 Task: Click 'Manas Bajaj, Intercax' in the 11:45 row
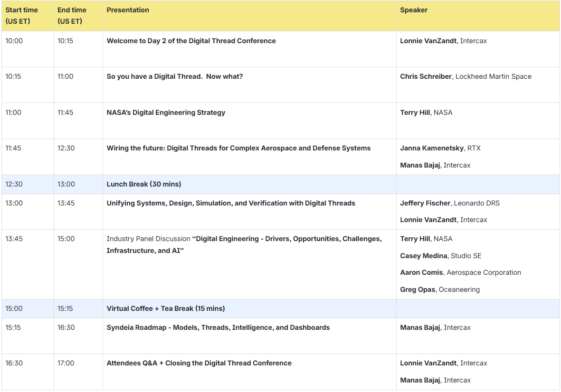435,165
